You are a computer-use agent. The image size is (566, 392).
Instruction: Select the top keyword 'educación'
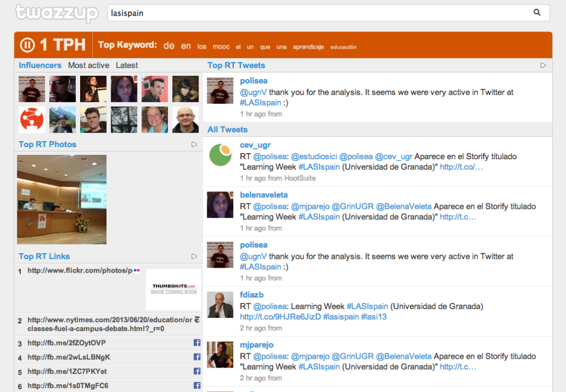coord(343,47)
